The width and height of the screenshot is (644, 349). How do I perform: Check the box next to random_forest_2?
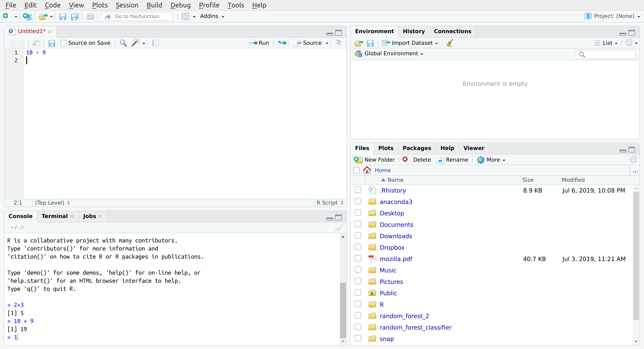tap(358, 315)
